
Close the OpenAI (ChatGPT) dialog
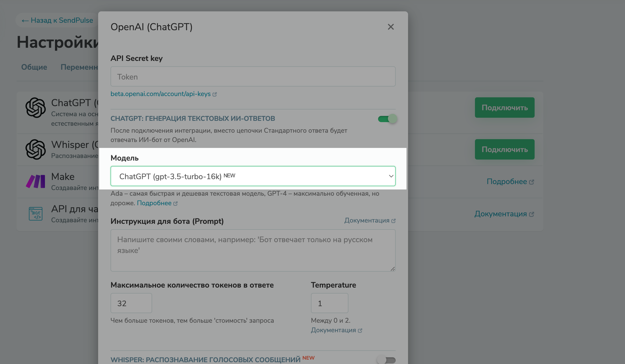point(391,27)
